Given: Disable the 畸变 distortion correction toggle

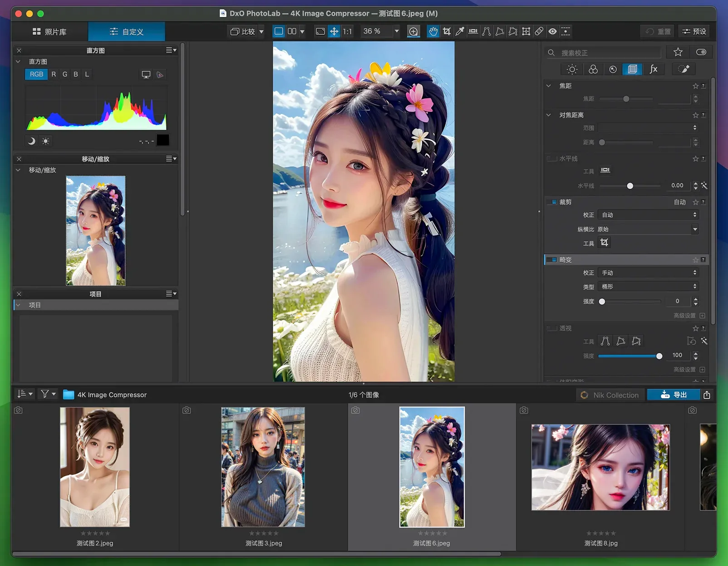Looking at the screenshot, I should click(552, 260).
